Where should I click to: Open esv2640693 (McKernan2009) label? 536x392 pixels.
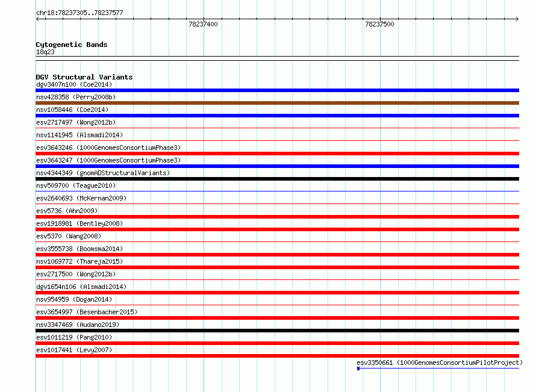point(81,198)
